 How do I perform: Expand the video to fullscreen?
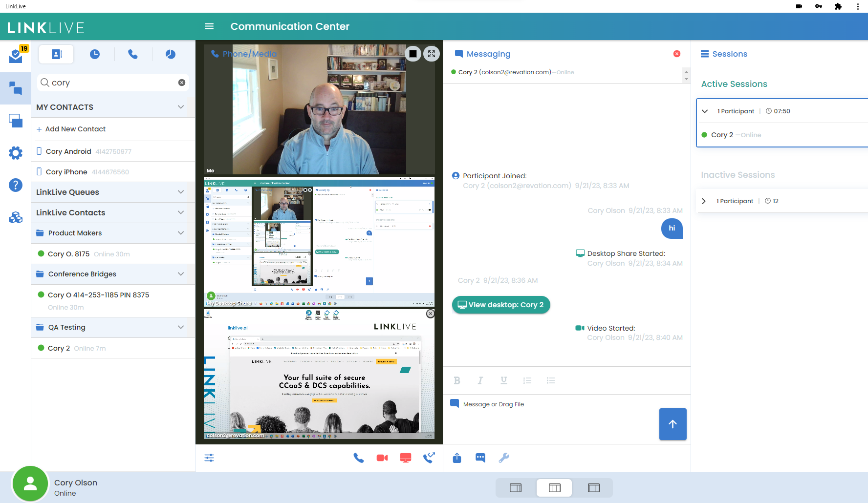pos(432,54)
